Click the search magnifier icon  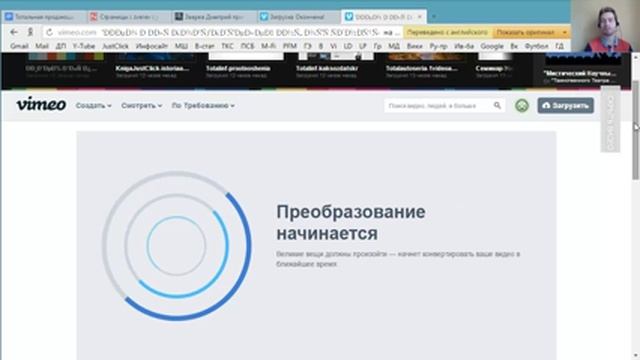click(497, 106)
